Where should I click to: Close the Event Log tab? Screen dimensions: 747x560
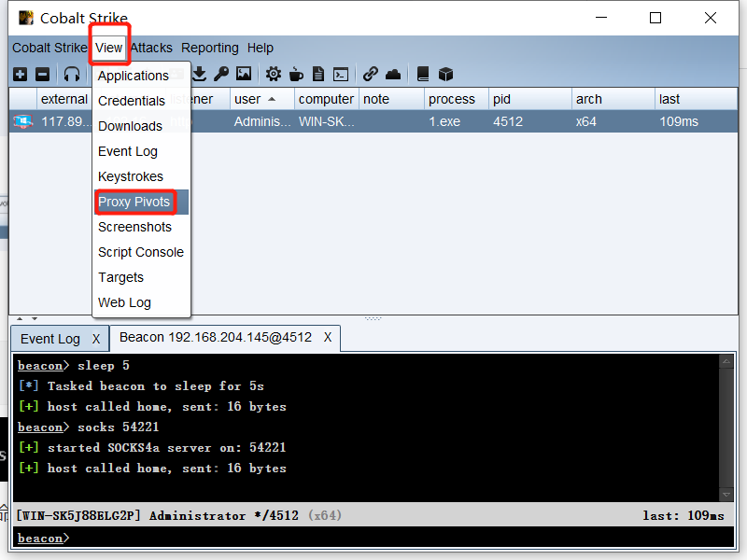coord(96,339)
